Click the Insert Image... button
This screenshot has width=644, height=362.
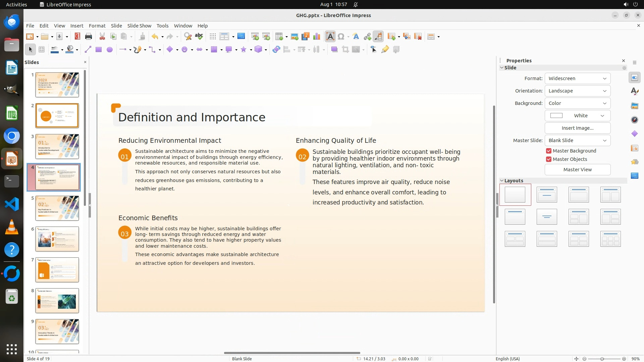click(577, 128)
